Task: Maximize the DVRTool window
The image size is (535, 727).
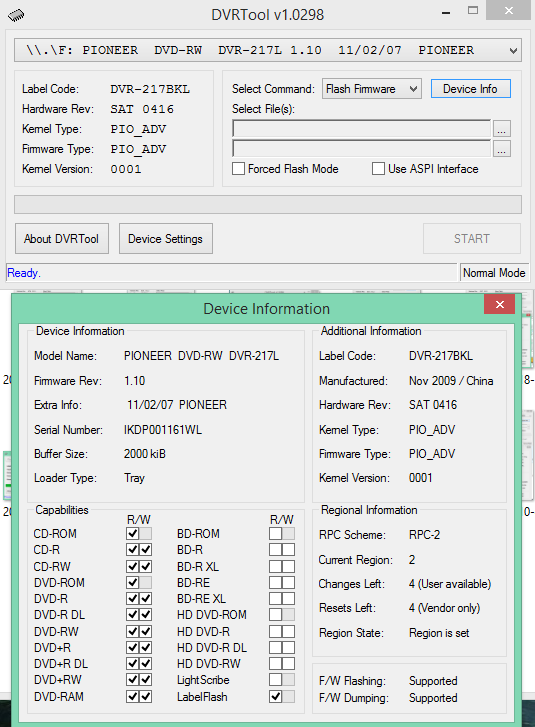Action: click(473, 10)
